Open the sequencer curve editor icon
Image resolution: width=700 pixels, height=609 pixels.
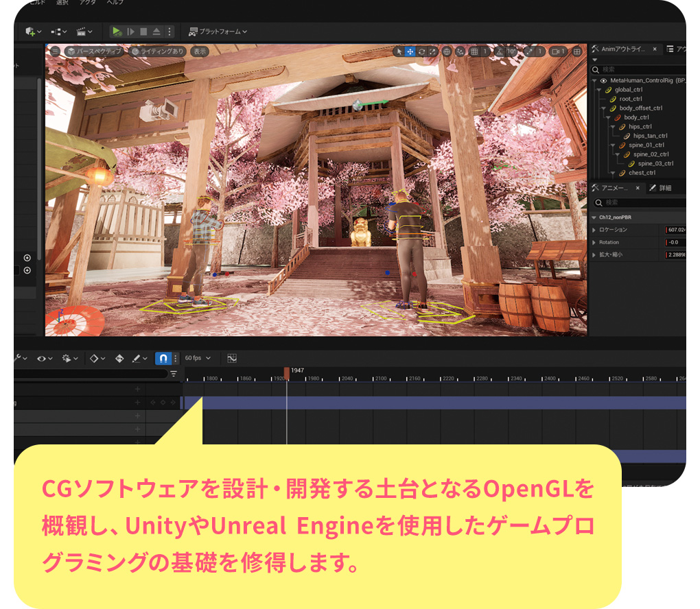tap(232, 358)
